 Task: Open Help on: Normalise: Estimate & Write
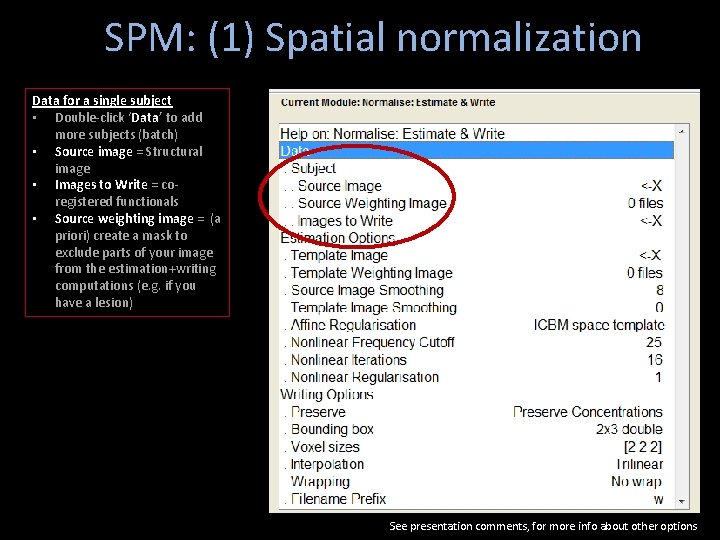tap(477, 134)
